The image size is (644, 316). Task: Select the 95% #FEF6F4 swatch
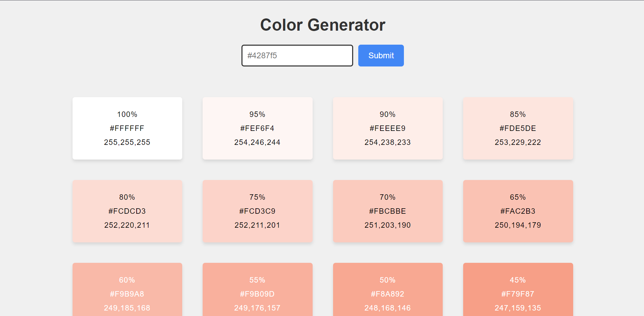click(257, 129)
